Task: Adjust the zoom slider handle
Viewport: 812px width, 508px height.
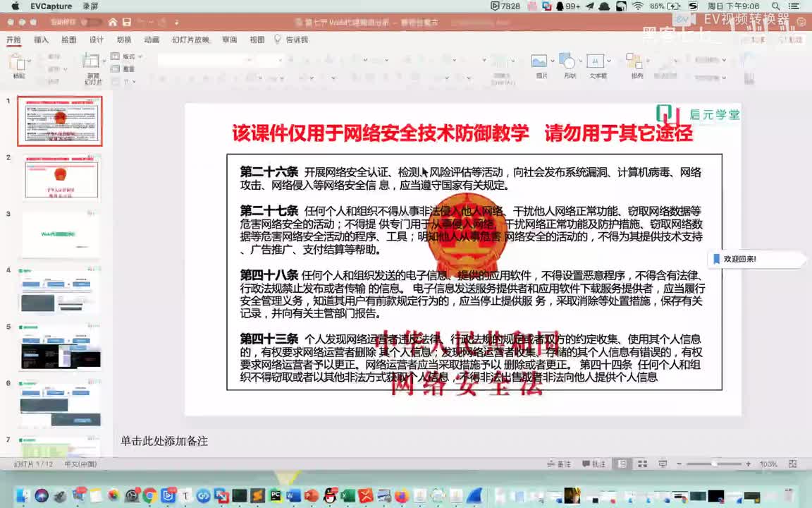Action: point(714,464)
